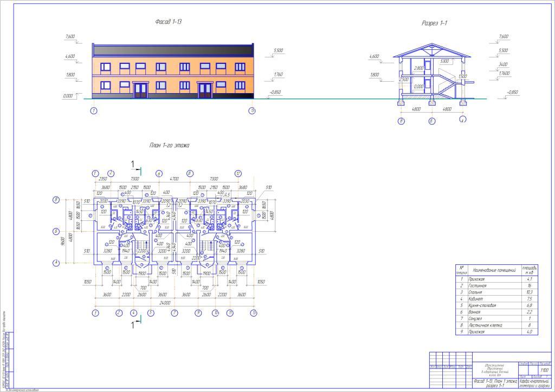
Task: Click the '1,760' elevation mark right of the facade
Action: [278, 75]
